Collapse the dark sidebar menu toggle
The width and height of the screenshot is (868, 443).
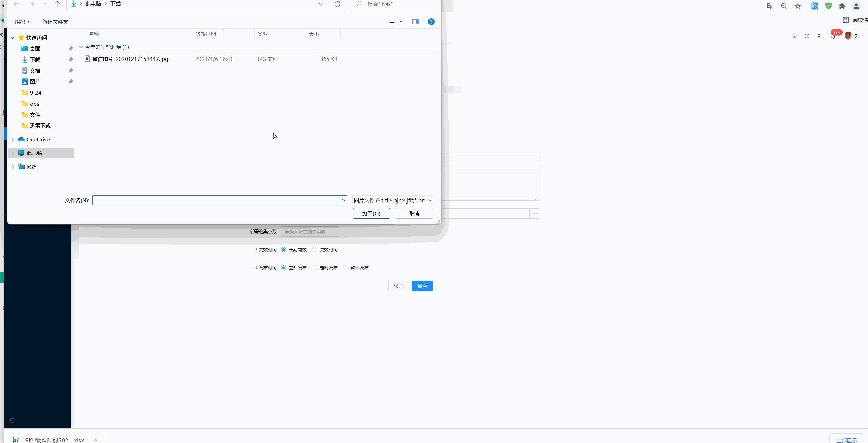(12, 420)
